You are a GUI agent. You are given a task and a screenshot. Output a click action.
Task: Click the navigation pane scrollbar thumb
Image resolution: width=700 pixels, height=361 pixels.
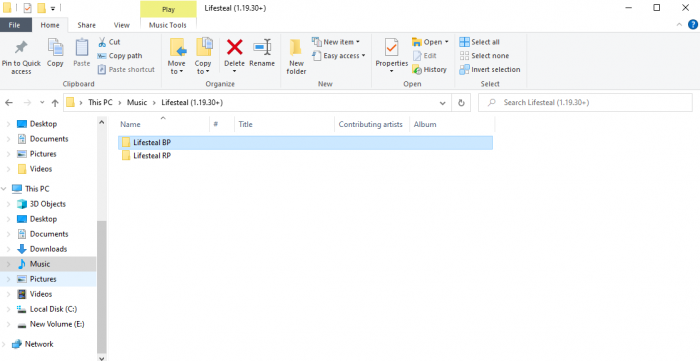click(x=102, y=286)
